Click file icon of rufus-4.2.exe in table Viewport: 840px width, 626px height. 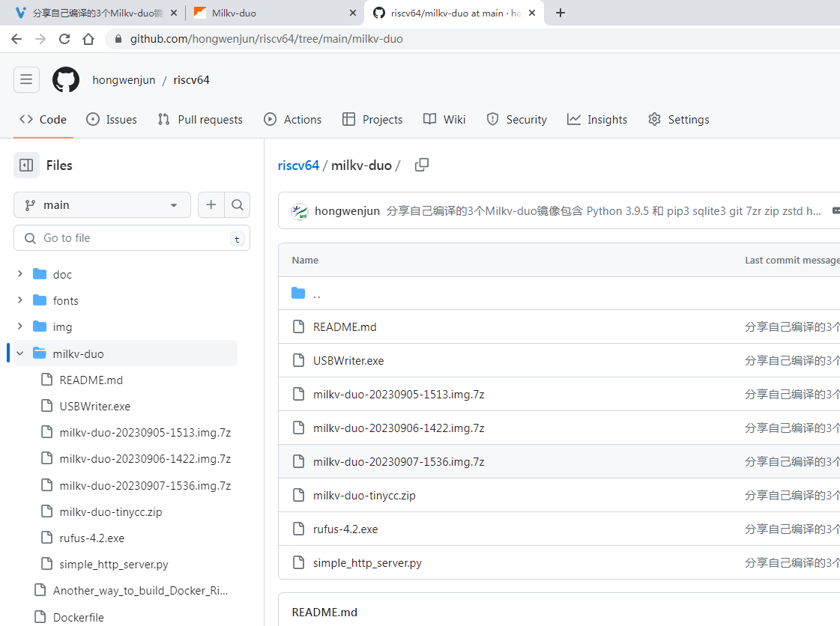298,529
